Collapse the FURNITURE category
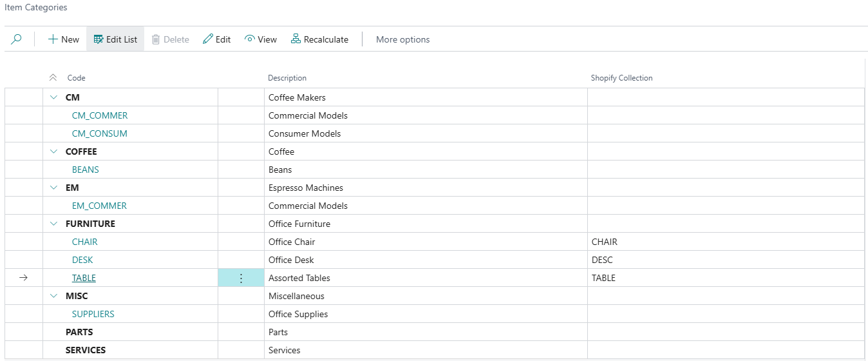This screenshot has width=868, height=361. click(53, 224)
